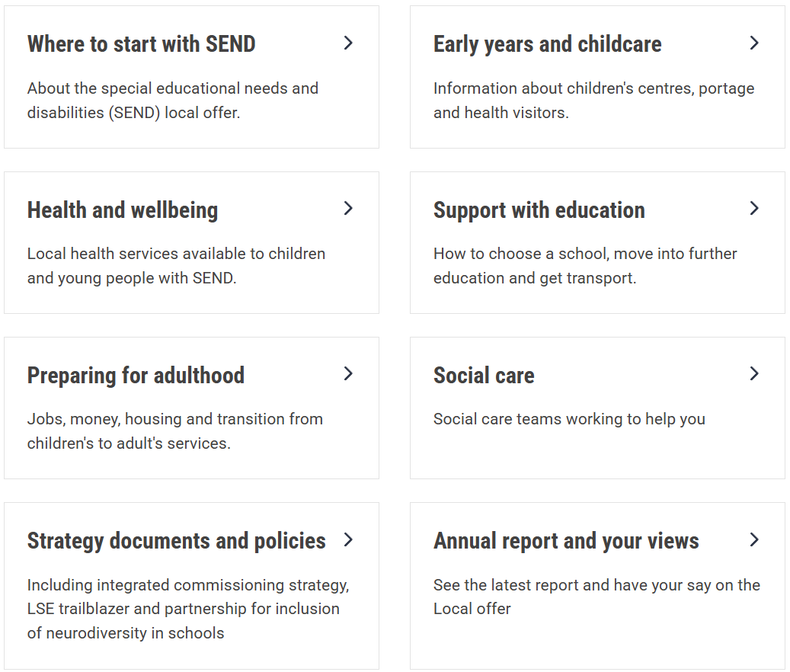Open the Where to start with SEND heading
Screen dimensions: 790x672
coord(141,44)
